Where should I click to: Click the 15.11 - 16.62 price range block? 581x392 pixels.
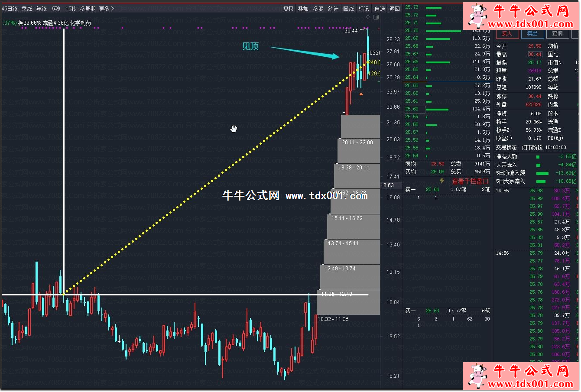point(354,227)
